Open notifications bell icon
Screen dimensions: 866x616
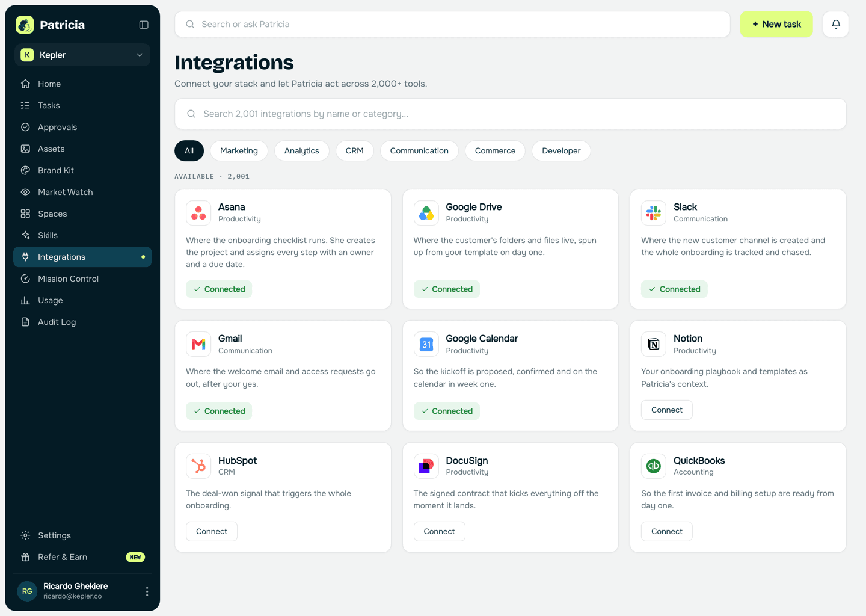(836, 24)
